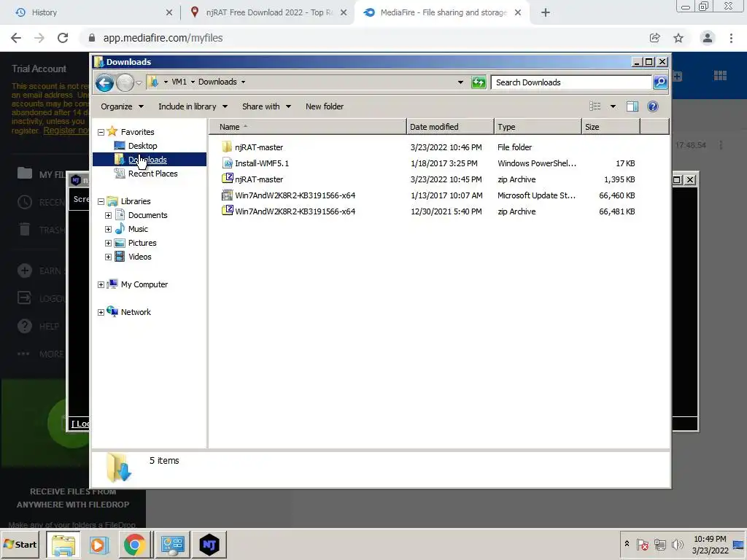The image size is (747, 560).
Task: Select Win7AndW2K8R2 Microsoft Update file icon
Action: tap(228, 195)
